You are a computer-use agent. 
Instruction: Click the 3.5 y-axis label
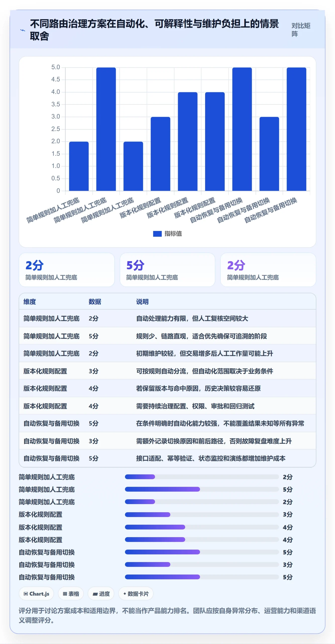(x=56, y=104)
